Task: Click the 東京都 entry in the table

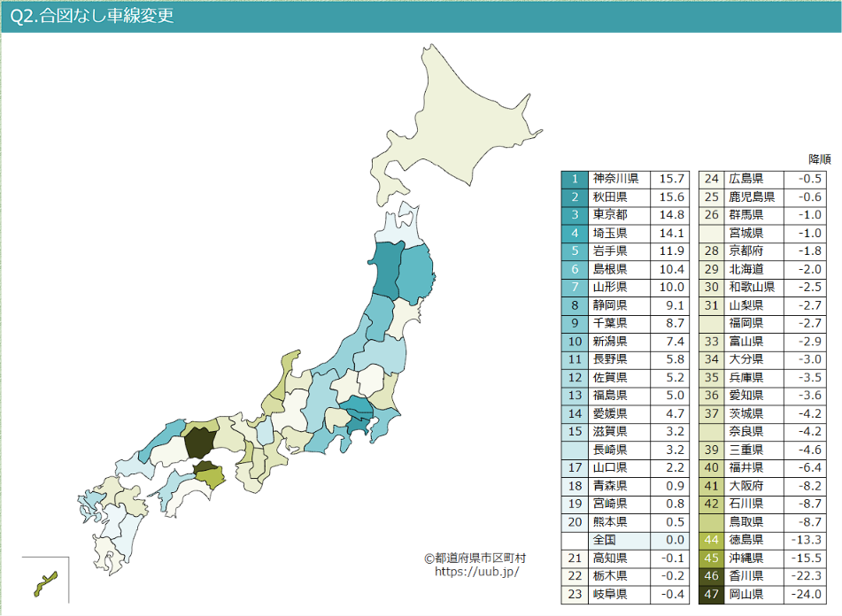Action: [x=609, y=215]
